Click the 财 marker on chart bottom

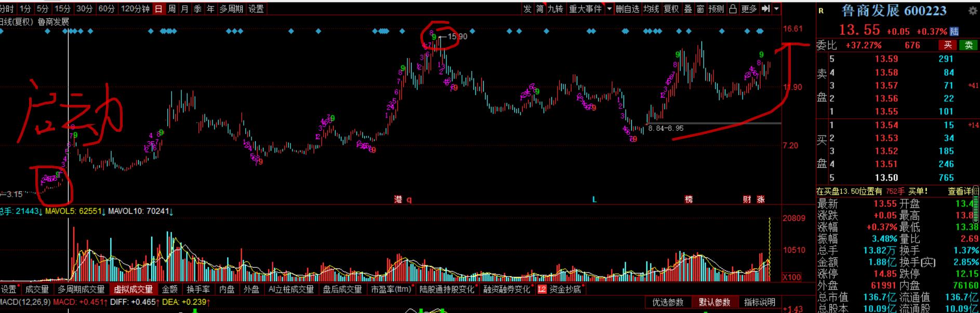coord(747,199)
